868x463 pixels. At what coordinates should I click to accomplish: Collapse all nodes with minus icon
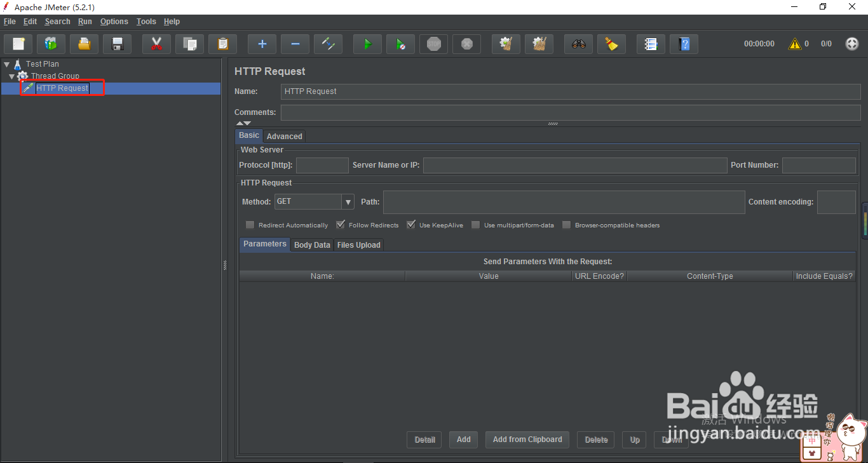pyautogui.click(x=295, y=44)
